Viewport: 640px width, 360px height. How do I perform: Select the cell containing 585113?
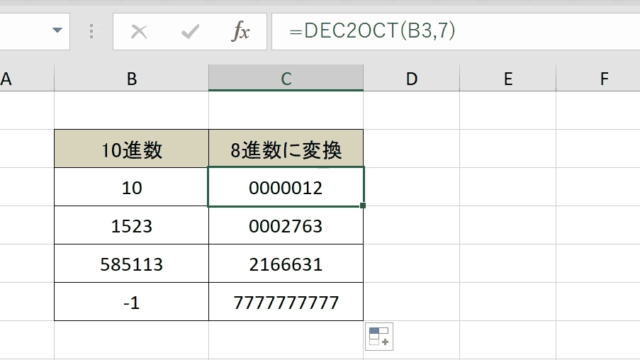pos(131,264)
